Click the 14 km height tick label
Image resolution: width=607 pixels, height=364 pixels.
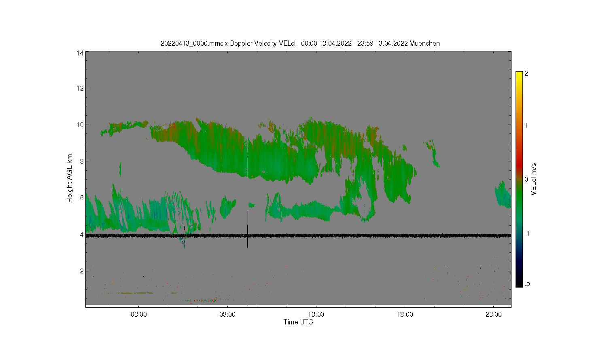tap(80, 53)
